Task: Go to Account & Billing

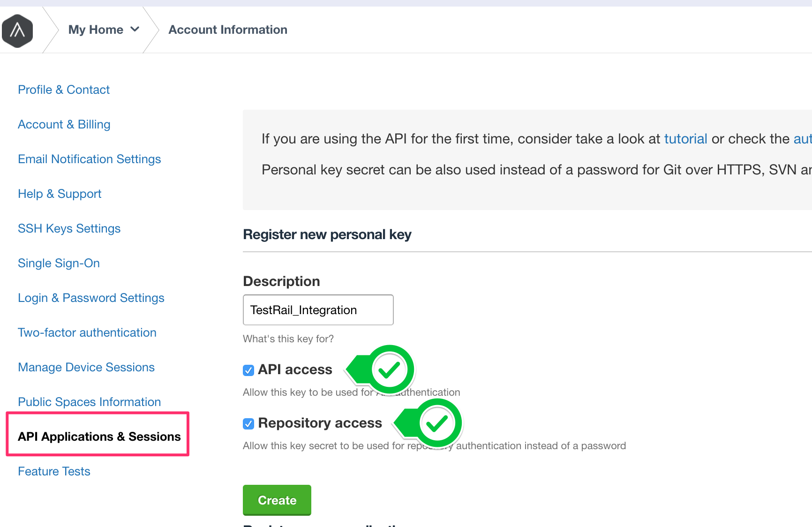Action: [64, 124]
